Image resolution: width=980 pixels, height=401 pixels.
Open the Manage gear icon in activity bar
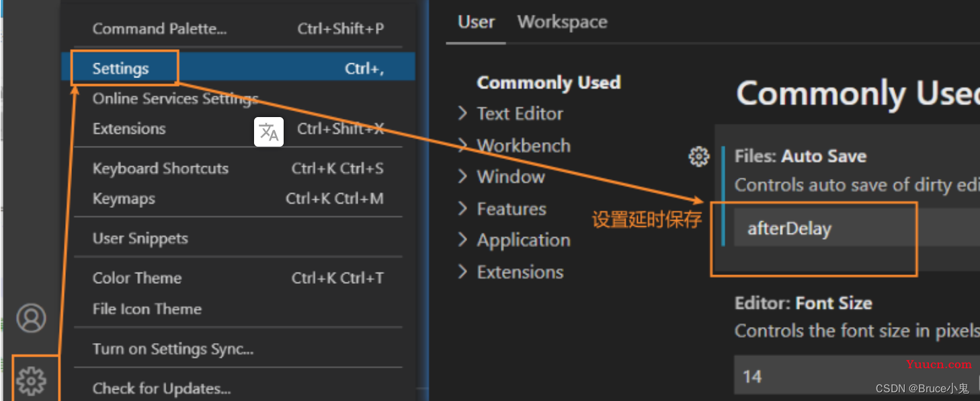[x=31, y=381]
